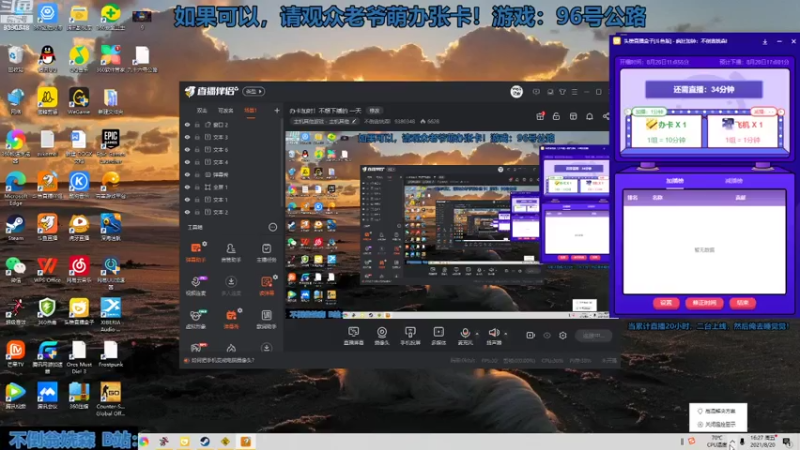Image resolution: width=800 pixels, height=450 pixels.
Task: Click the mode switch pill beside logo
Action: (x=254, y=92)
